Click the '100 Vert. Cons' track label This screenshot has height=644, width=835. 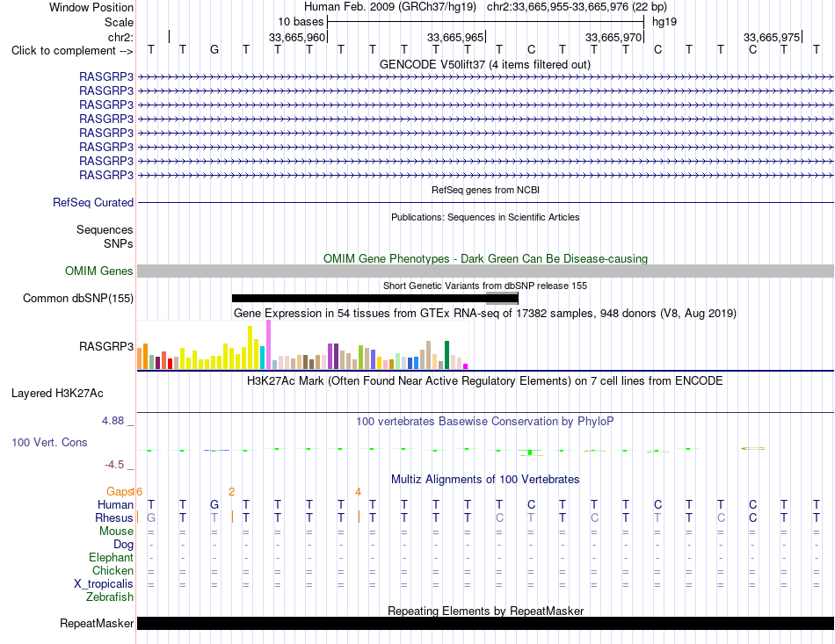point(49,442)
